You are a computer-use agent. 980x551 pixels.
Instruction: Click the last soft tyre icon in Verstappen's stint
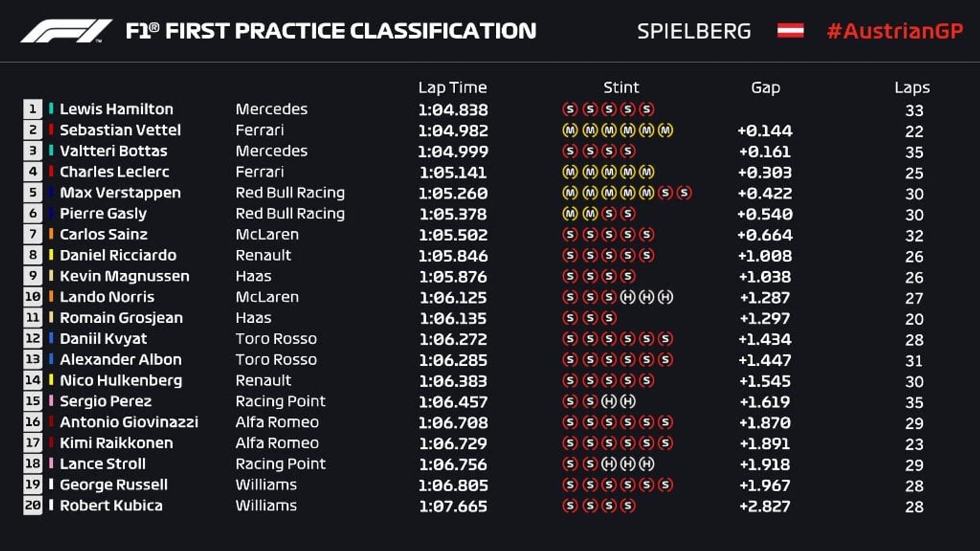coord(684,193)
